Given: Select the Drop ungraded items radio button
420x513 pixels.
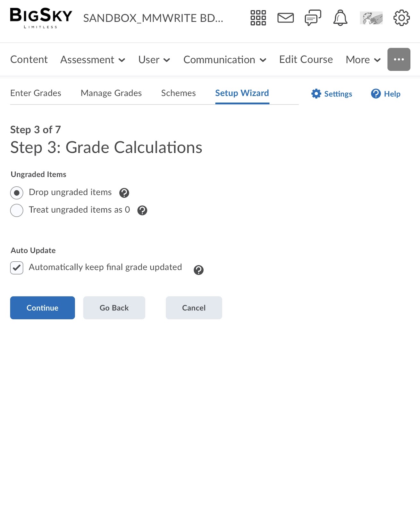Looking at the screenshot, I should (x=17, y=193).
